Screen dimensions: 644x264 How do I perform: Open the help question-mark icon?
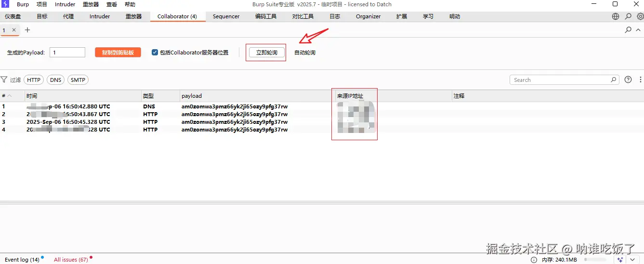click(x=628, y=79)
